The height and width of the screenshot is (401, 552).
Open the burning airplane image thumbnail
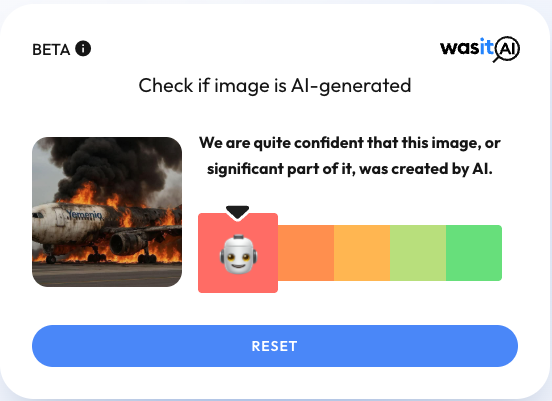click(x=107, y=212)
